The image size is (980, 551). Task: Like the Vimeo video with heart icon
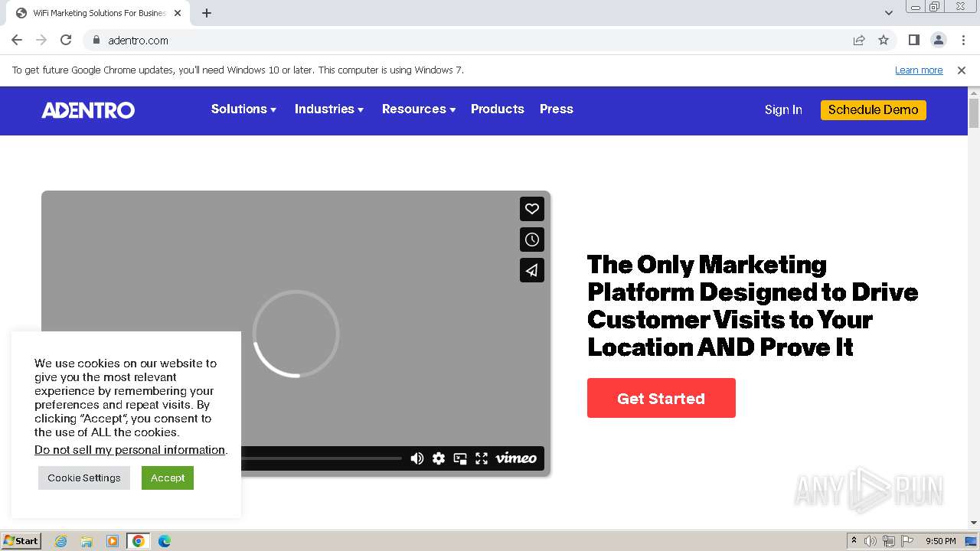pyautogui.click(x=532, y=209)
